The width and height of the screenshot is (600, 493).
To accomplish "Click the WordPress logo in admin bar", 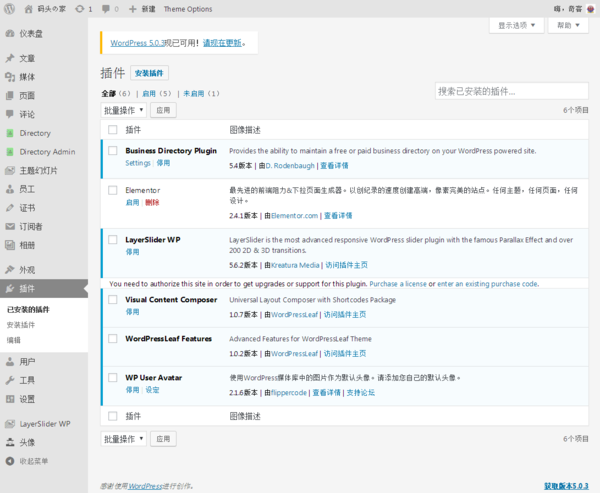I will click(x=10, y=9).
